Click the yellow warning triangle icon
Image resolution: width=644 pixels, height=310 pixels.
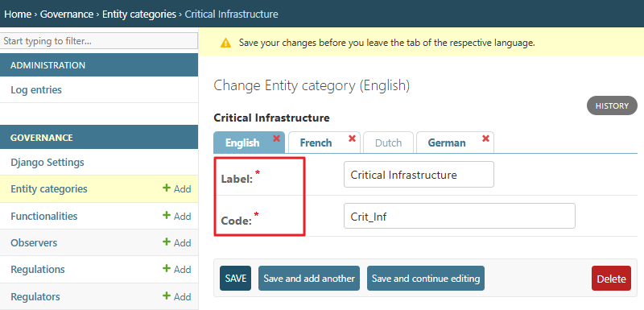225,43
